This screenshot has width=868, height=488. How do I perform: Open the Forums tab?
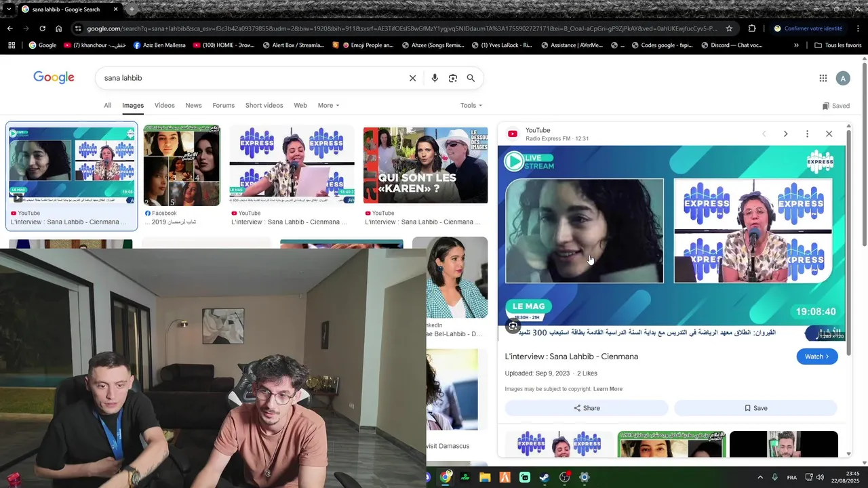coord(223,105)
